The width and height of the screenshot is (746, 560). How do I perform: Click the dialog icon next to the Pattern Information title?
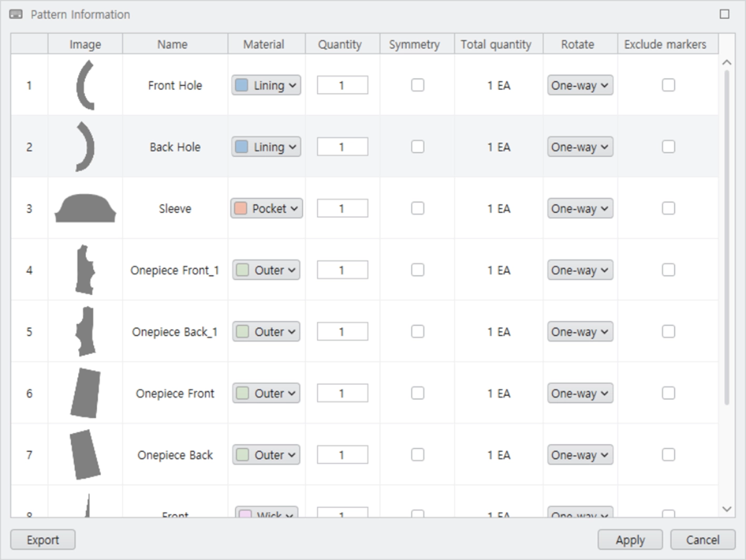click(16, 14)
